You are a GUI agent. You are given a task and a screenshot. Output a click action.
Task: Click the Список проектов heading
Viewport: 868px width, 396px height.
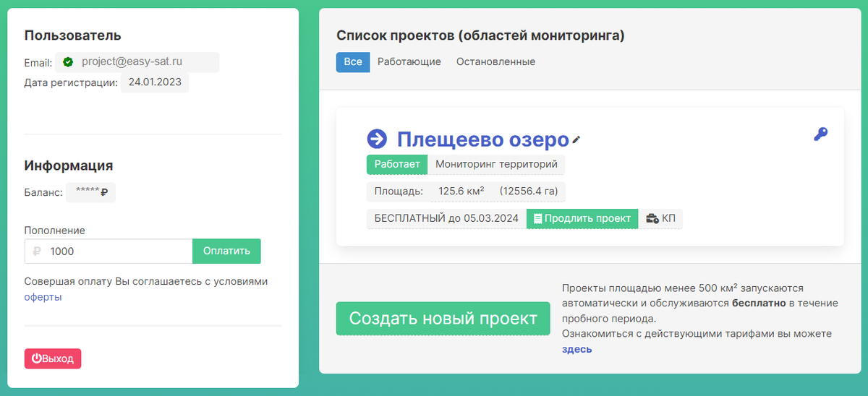(x=480, y=35)
